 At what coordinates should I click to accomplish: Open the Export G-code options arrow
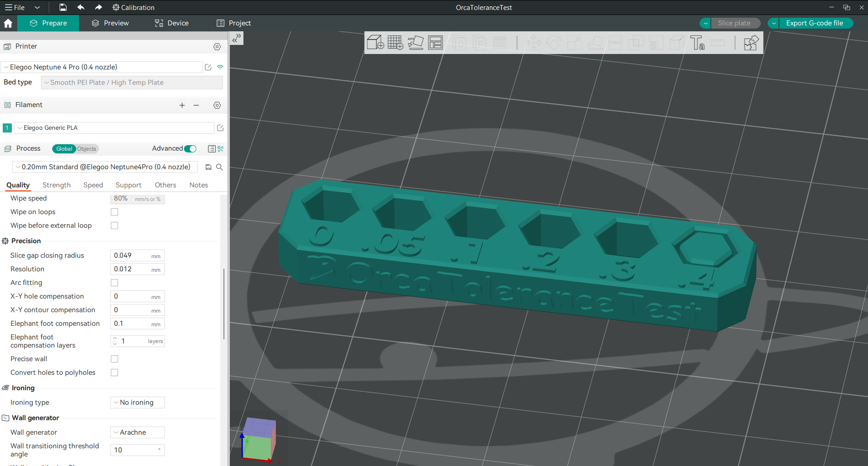click(x=774, y=23)
